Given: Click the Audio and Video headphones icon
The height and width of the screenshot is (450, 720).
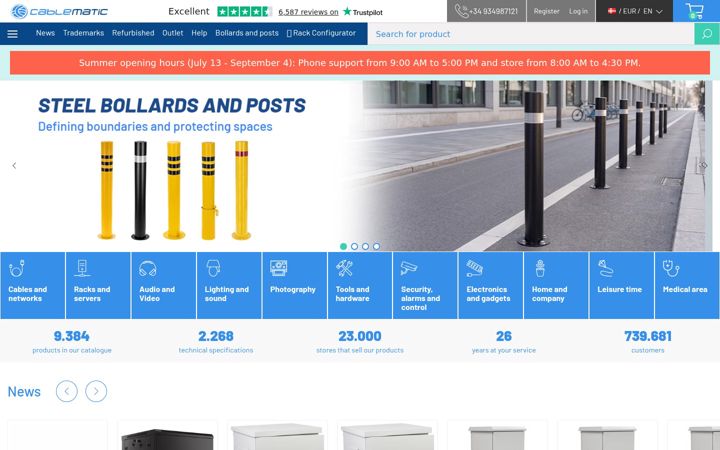Looking at the screenshot, I should click(x=147, y=268).
